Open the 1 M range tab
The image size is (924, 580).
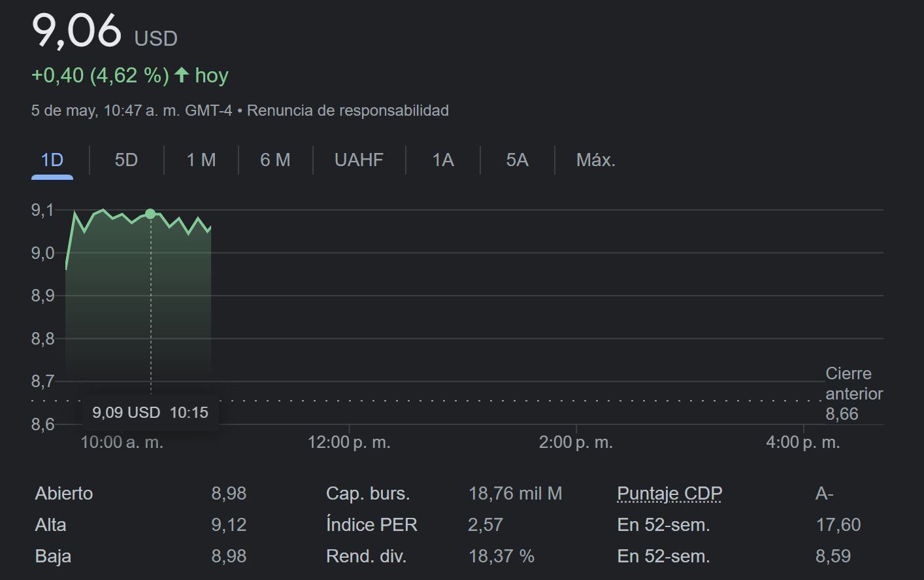click(201, 160)
